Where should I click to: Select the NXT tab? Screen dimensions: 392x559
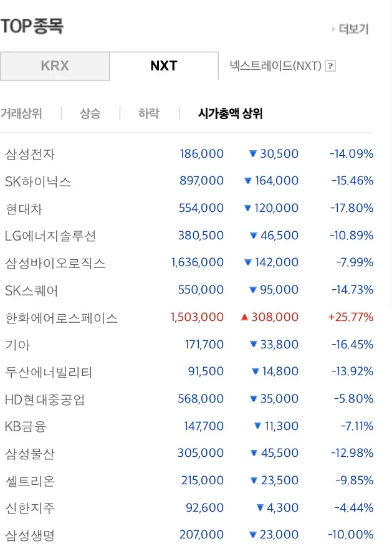pos(164,66)
